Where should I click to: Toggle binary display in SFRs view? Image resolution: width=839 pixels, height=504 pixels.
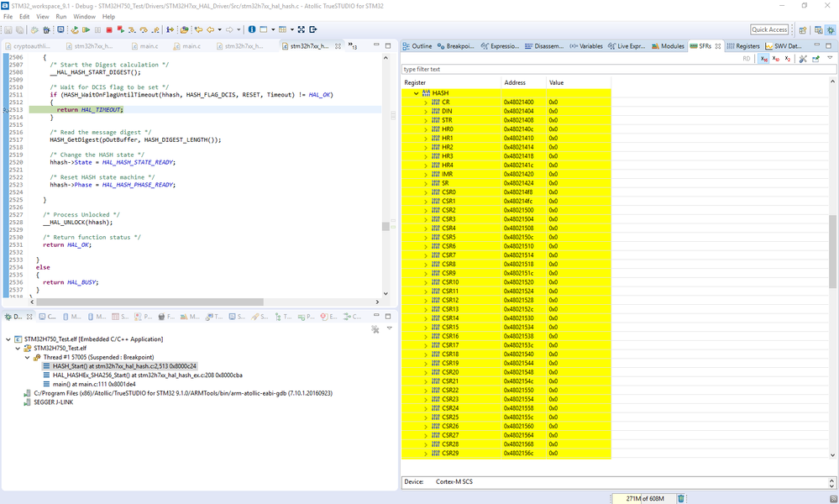coord(788,59)
